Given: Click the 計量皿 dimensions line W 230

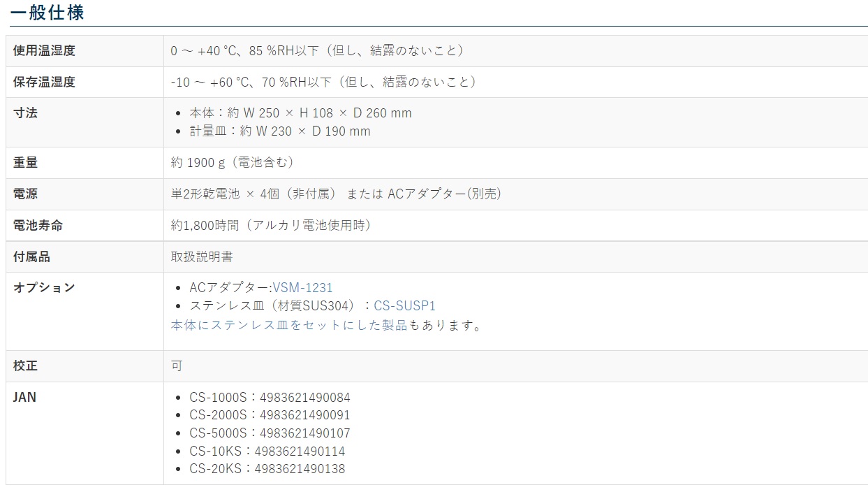Looking at the screenshot, I should point(280,131).
